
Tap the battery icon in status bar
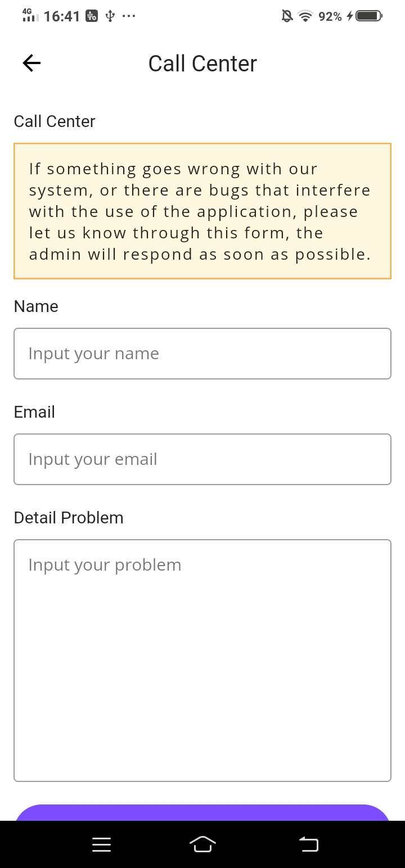[369, 16]
